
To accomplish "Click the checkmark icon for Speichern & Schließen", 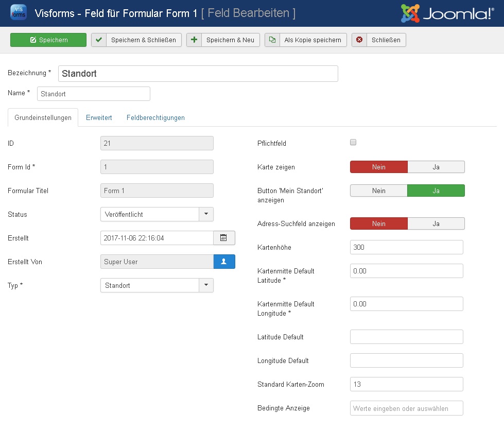I will [x=99, y=40].
